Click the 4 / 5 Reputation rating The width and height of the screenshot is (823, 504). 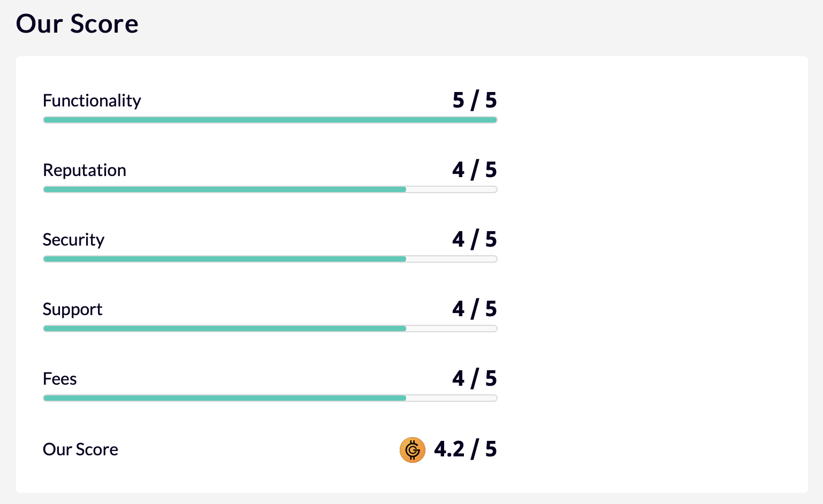point(475,170)
